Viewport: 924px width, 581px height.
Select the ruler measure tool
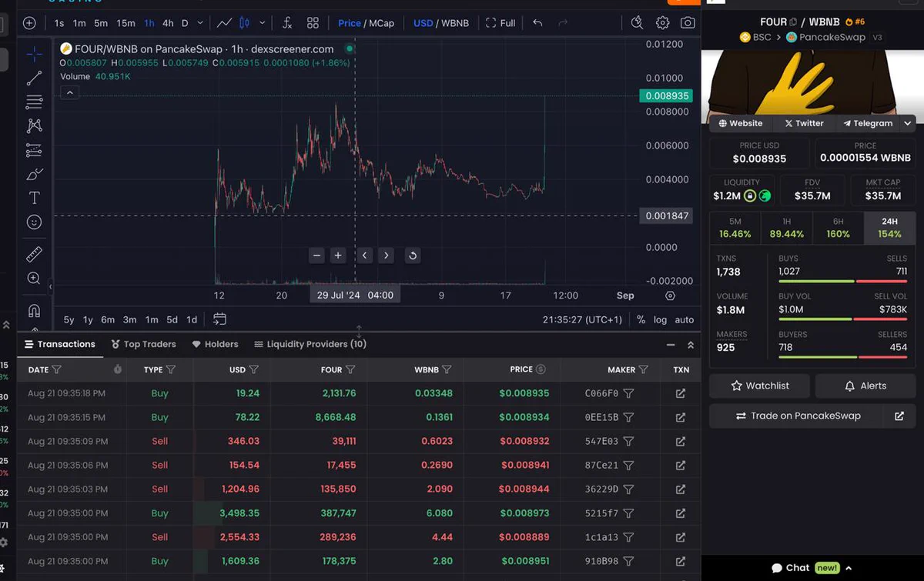point(34,254)
